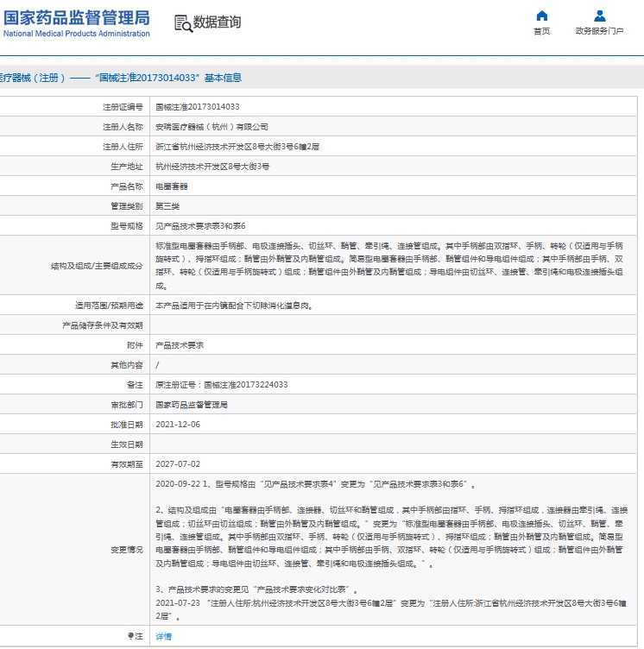Click the 管理类别 row label

(127, 206)
